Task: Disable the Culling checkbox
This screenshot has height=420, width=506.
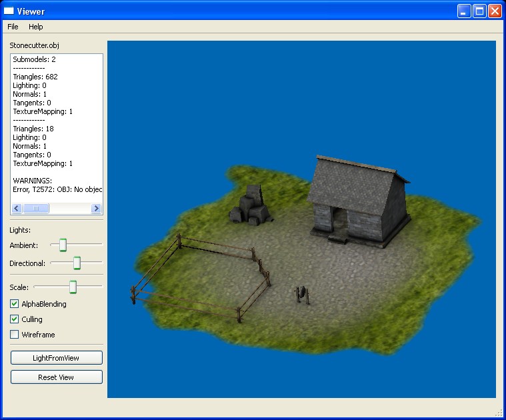Action: (15, 319)
